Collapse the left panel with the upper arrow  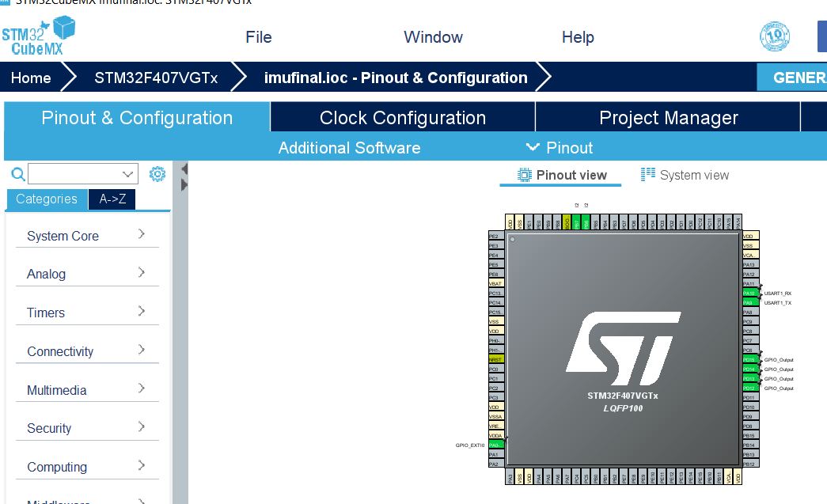184,169
